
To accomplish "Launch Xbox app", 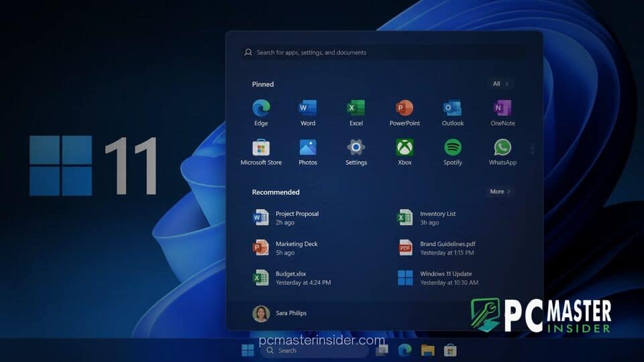I will pos(405,152).
